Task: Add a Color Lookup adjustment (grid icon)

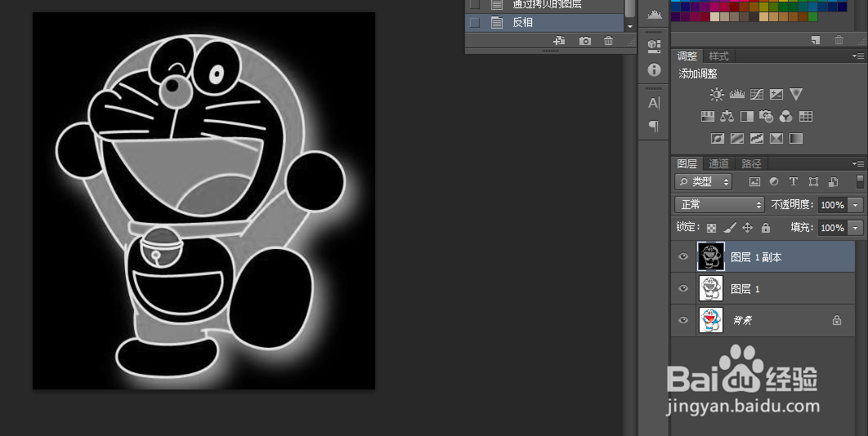Action: (x=805, y=116)
